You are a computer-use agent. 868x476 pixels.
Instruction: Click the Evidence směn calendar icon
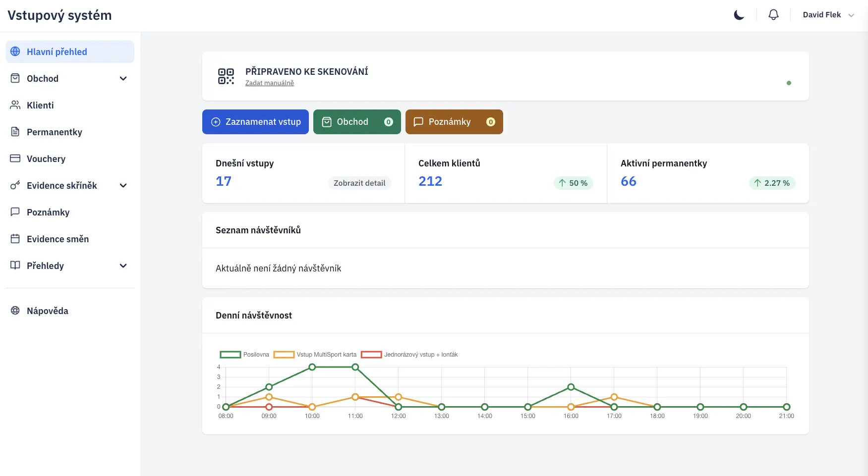pyautogui.click(x=14, y=239)
